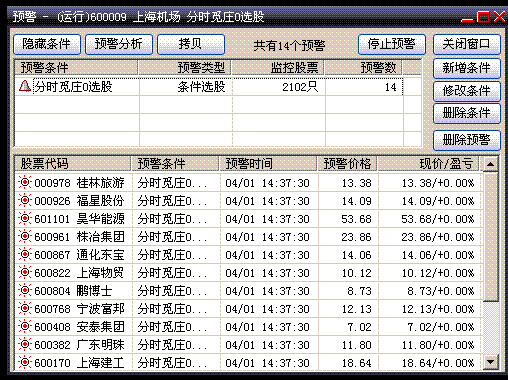The image size is (508, 380).
Task: Click 修改条件 to edit condition
Action: pos(467,91)
